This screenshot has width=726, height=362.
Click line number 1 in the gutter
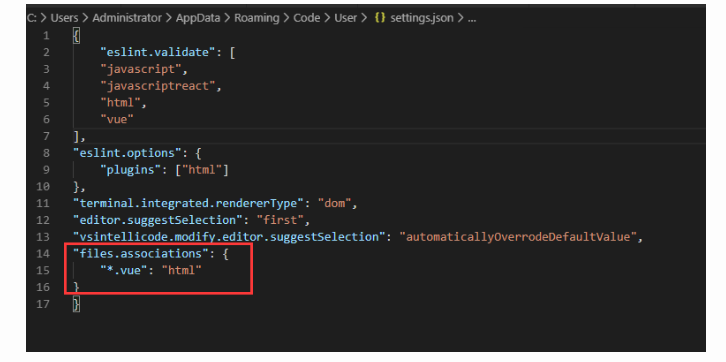[x=46, y=36]
